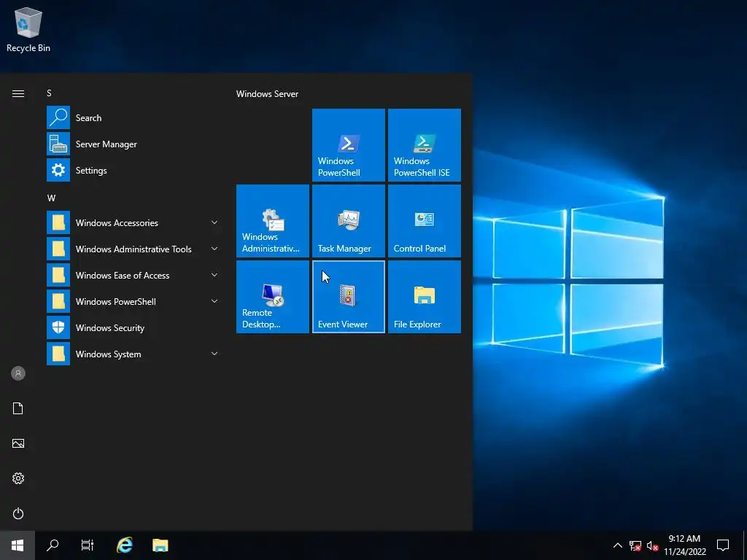Open Windows Security from the apps list
The height and width of the screenshot is (560, 747).
pyautogui.click(x=133, y=327)
